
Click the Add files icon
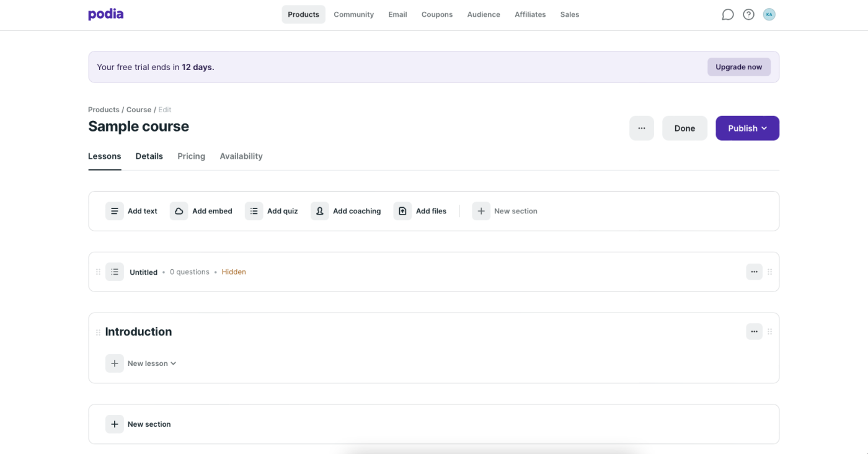pos(402,211)
